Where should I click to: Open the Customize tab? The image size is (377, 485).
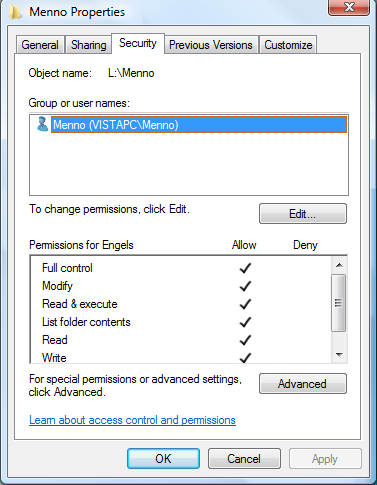[x=288, y=45]
